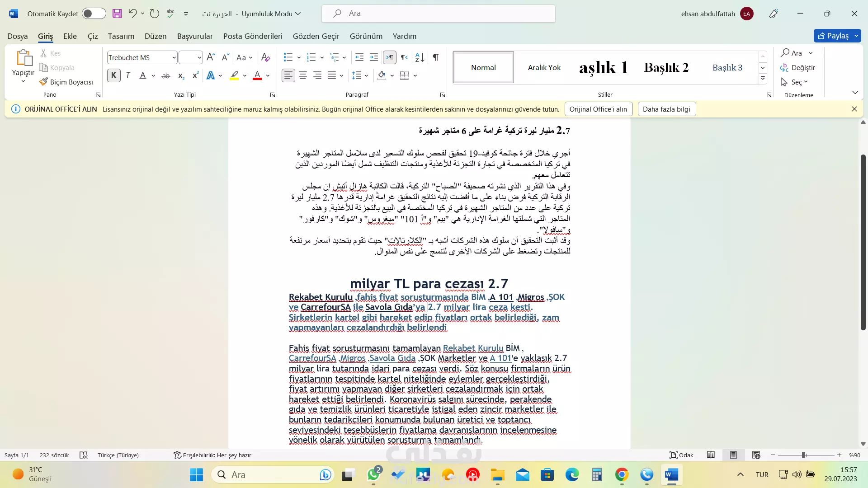Toggle show paragraph marks
The width and height of the screenshot is (868, 488).
435,57
